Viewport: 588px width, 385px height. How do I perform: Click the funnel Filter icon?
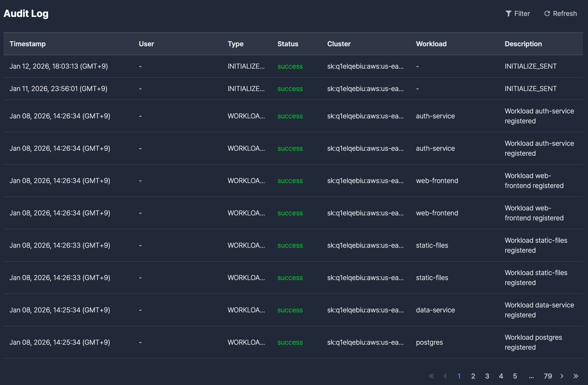pos(508,13)
